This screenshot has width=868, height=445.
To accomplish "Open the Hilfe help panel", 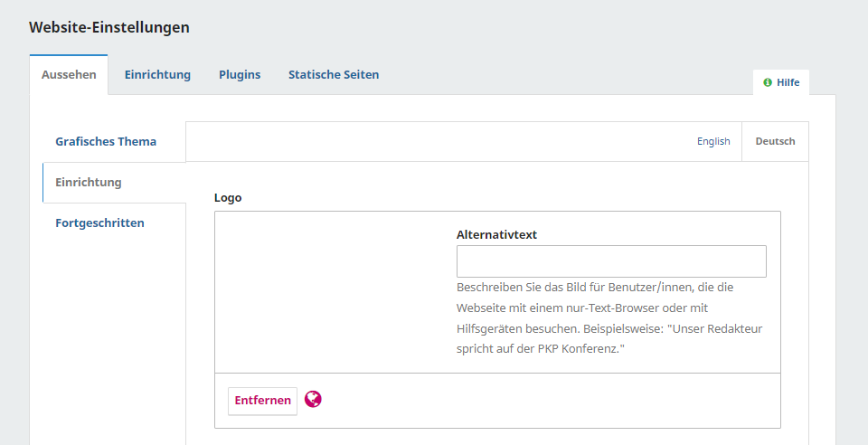I will (x=782, y=82).
